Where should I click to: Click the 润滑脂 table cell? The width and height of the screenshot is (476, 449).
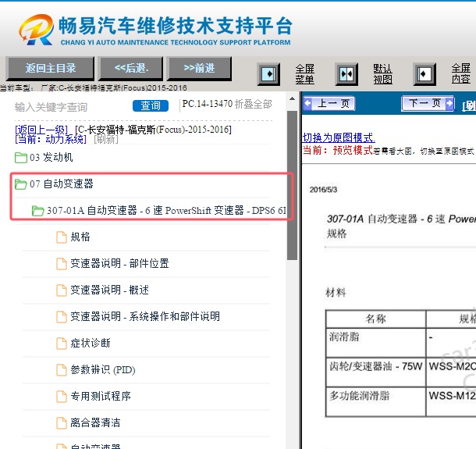375,343
